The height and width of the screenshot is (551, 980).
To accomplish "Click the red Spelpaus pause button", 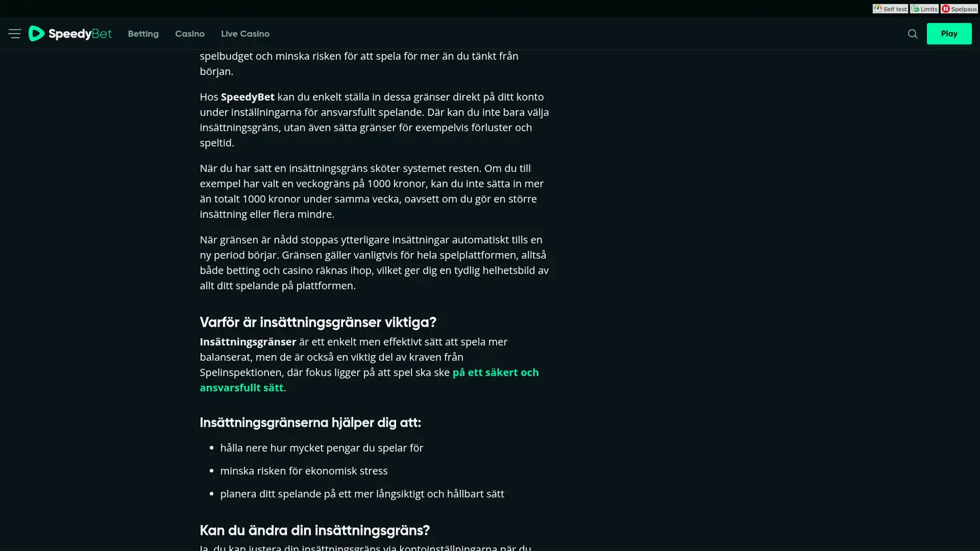I will point(959,9).
